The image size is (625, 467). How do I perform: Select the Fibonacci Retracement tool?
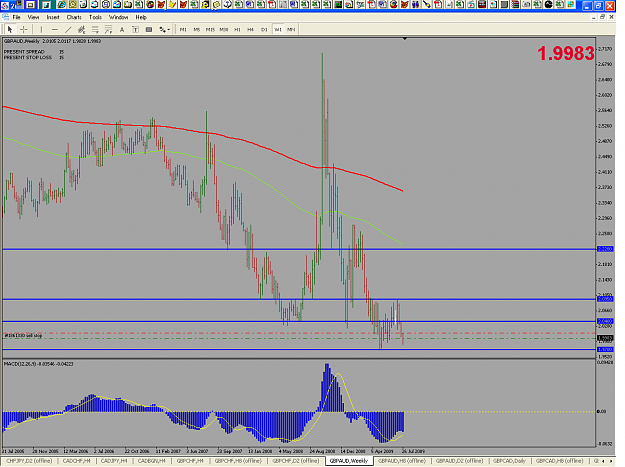point(95,29)
